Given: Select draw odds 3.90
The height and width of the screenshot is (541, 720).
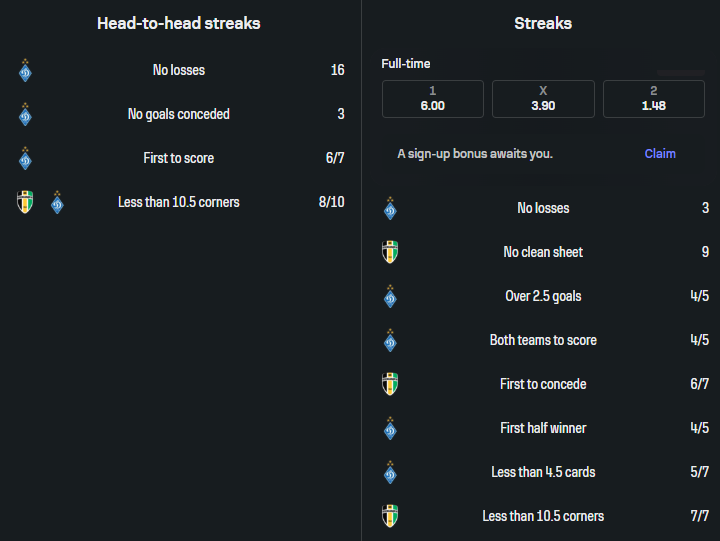Looking at the screenshot, I should (x=543, y=99).
